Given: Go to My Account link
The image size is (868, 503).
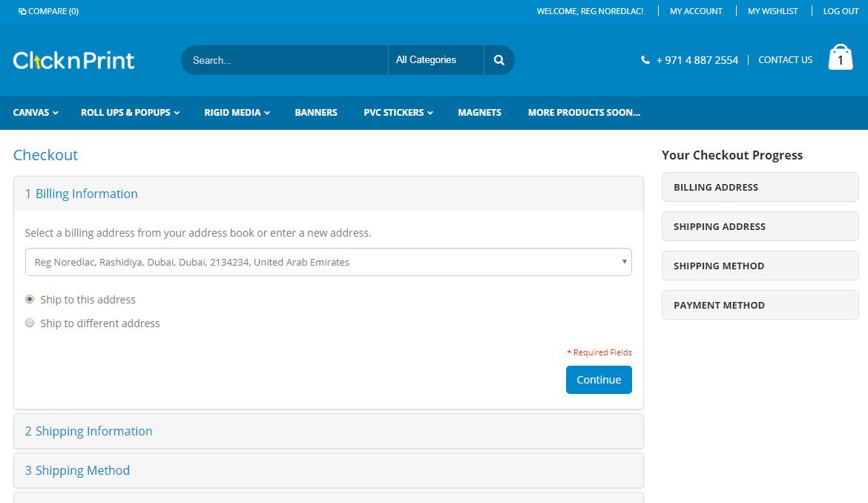Looking at the screenshot, I should click(696, 11).
